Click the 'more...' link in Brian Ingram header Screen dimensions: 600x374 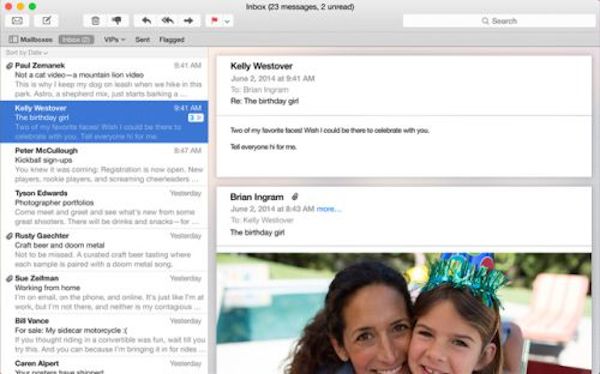(x=329, y=209)
